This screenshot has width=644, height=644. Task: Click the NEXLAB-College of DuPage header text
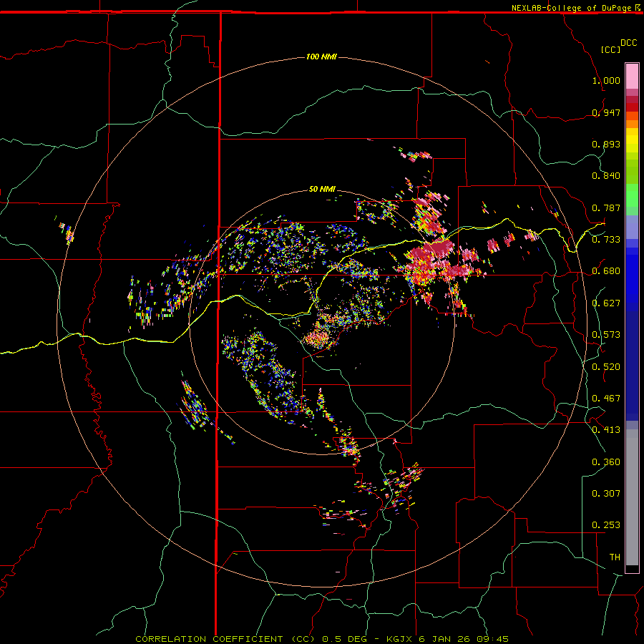click(x=571, y=8)
